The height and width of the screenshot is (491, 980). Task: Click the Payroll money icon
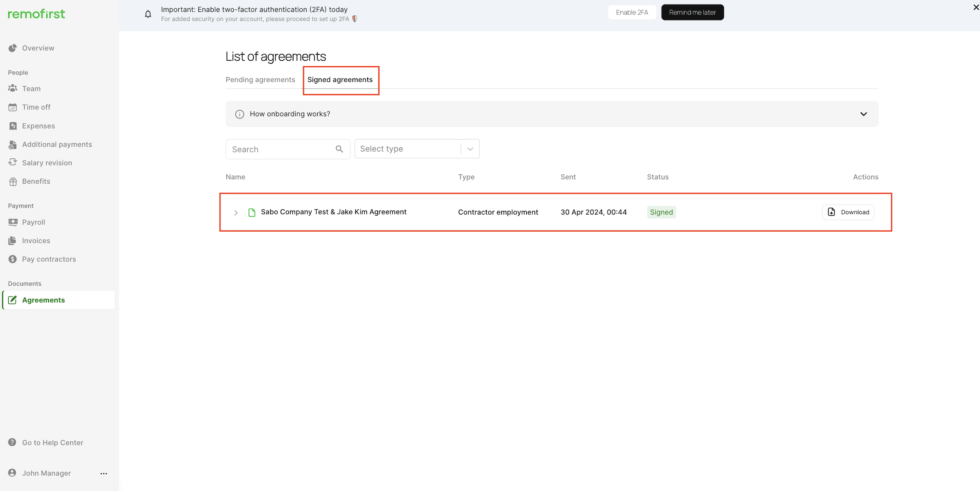(x=13, y=222)
